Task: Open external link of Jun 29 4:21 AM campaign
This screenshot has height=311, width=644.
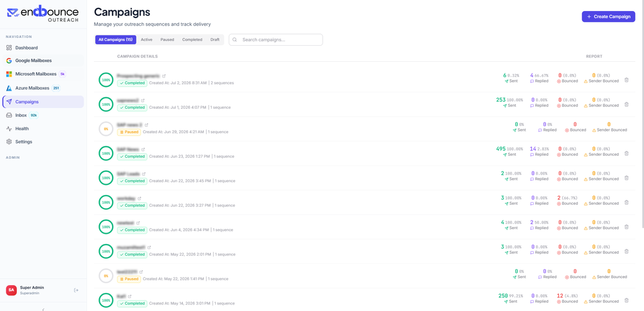Action: [146, 125]
